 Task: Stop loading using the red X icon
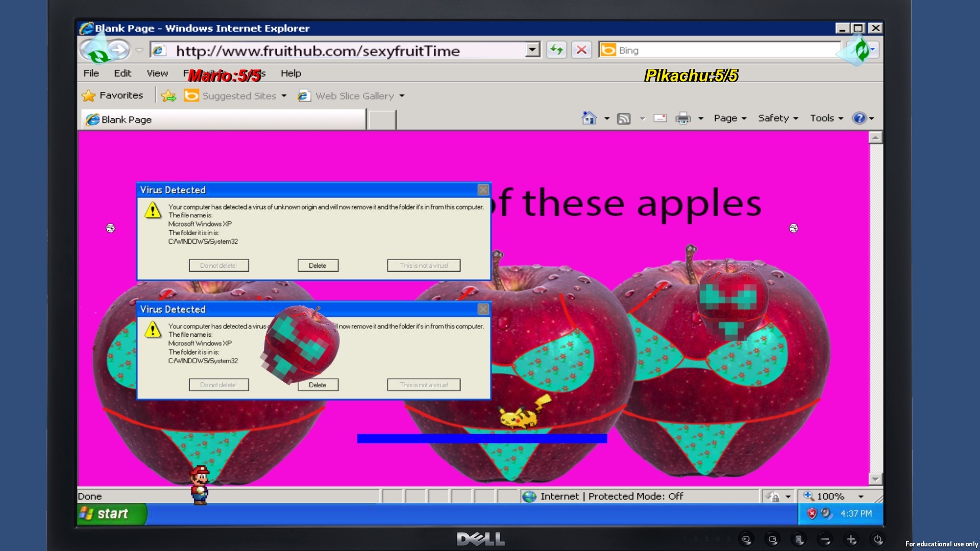point(581,49)
